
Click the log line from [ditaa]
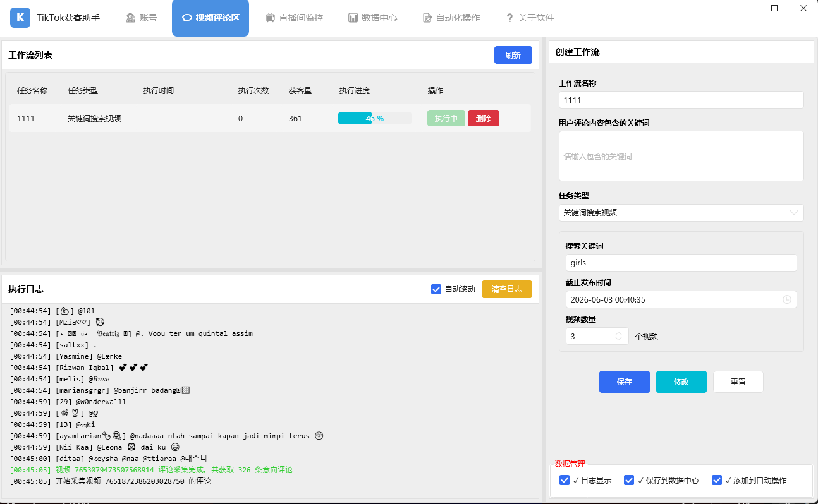pos(108,459)
